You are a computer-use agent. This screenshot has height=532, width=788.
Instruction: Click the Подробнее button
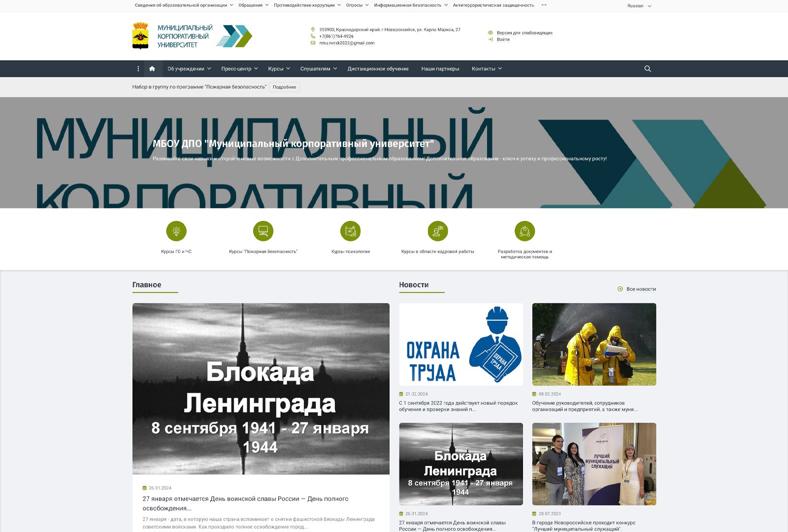click(x=284, y=87)
